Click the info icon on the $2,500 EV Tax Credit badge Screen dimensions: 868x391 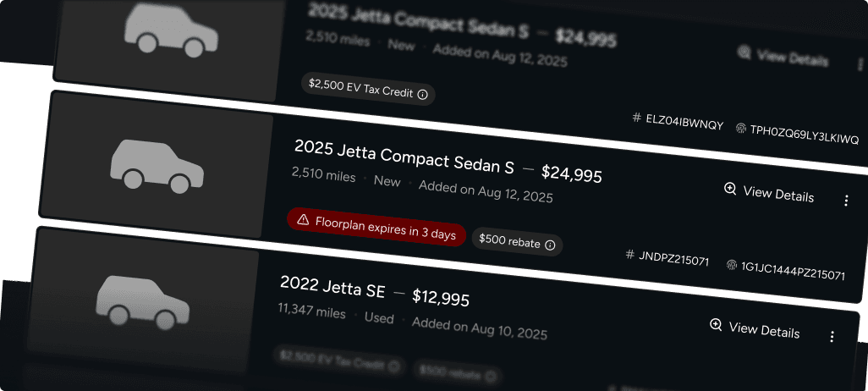coord(422,94)
